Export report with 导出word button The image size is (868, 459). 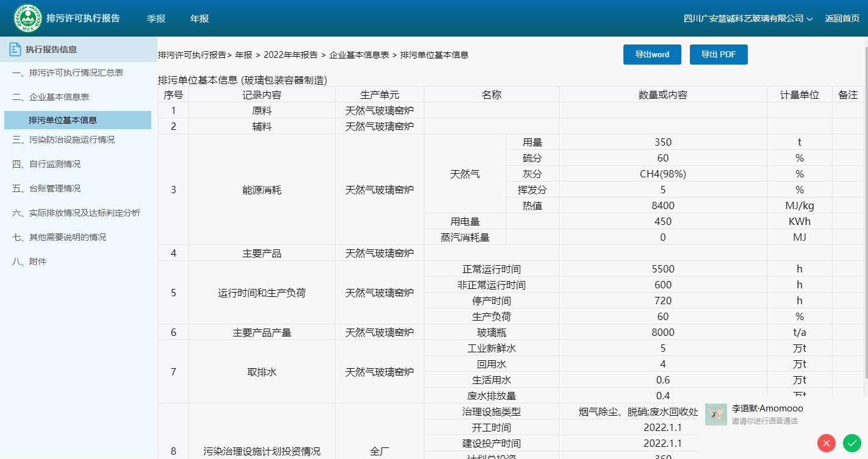[x=652, y=54]
